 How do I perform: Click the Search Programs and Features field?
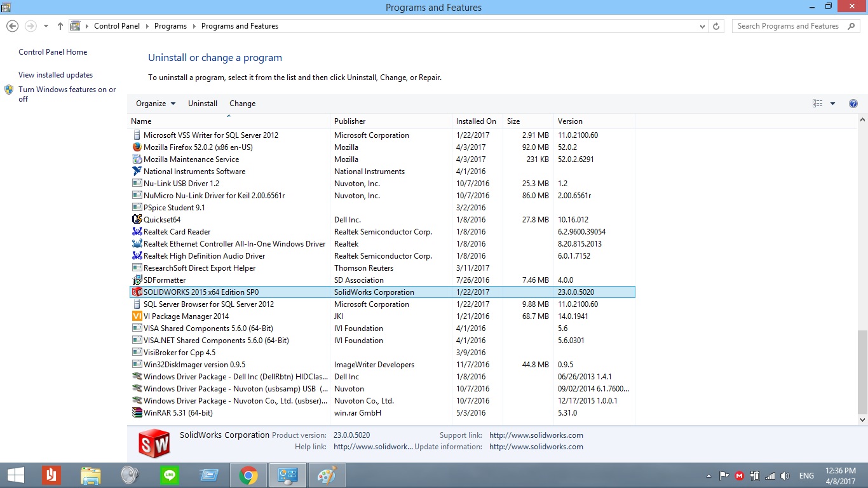[795, 26]
